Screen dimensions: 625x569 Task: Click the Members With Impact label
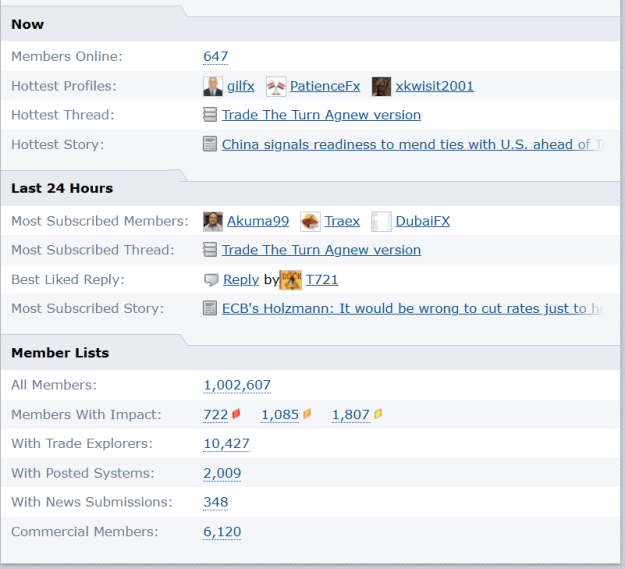[86, 415]
